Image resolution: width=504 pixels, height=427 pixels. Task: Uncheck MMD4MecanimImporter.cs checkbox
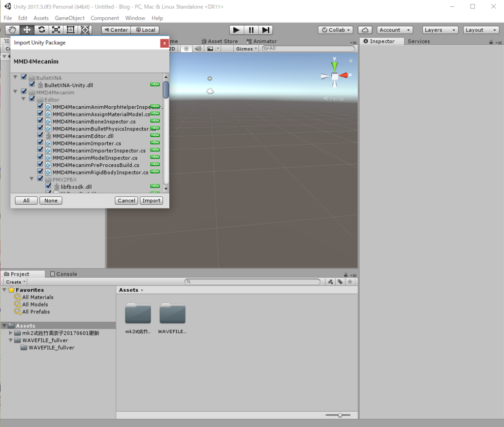point(40,142)
